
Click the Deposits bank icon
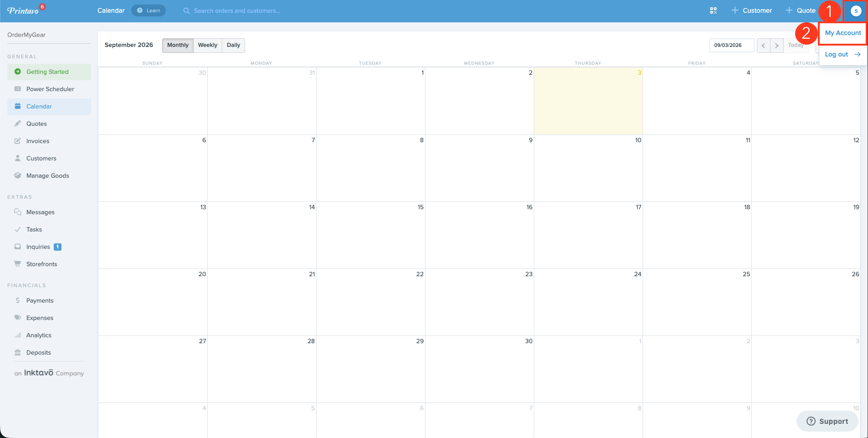[18, 352]
